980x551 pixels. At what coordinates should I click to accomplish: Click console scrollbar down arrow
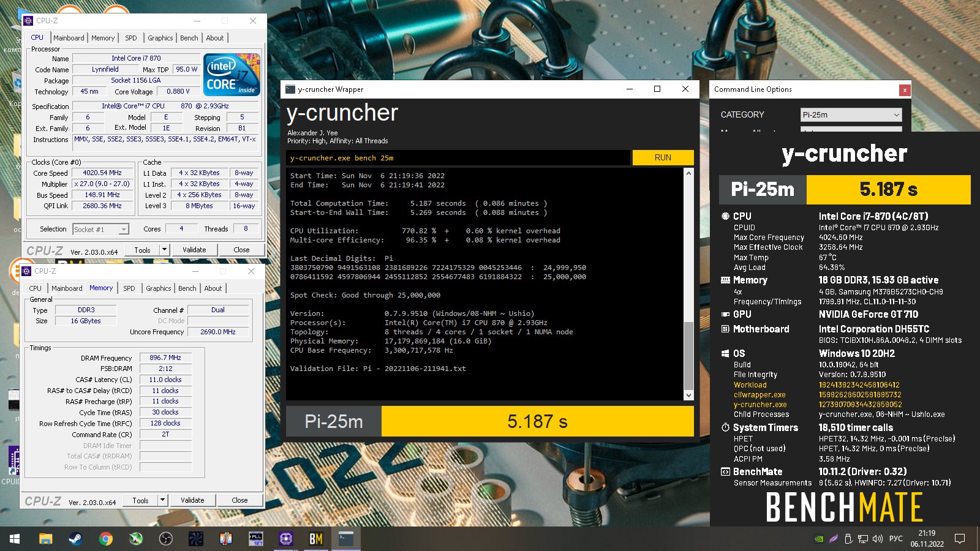coord(688,395)
